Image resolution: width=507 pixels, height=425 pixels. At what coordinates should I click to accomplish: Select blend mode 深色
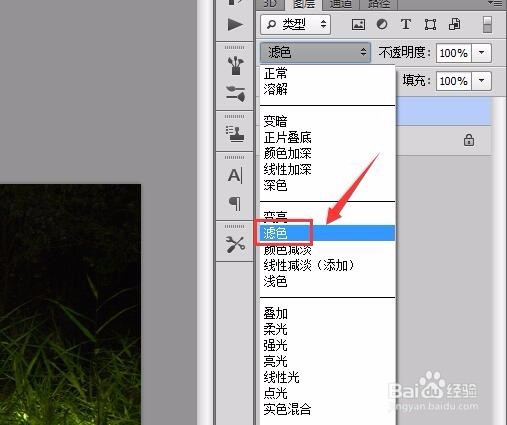[x=327, y=185]
